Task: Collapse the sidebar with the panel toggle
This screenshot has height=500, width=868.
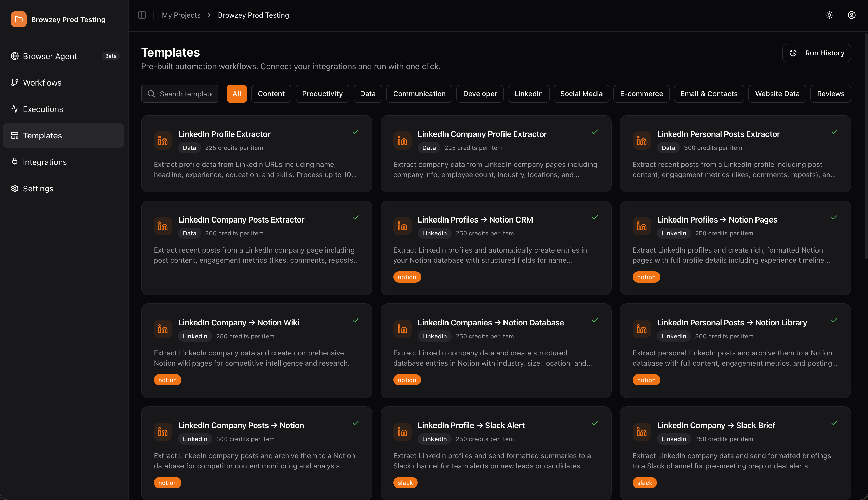Action: point(142,15)
